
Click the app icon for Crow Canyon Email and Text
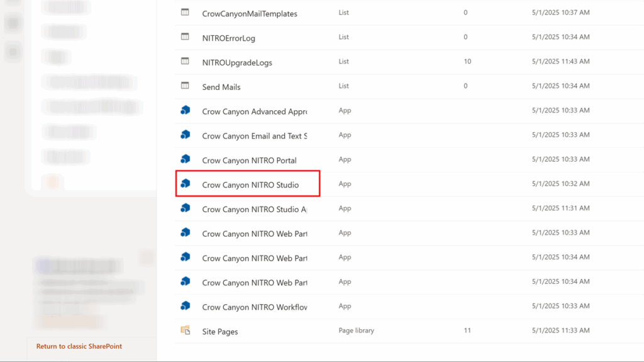pos(186,135)
